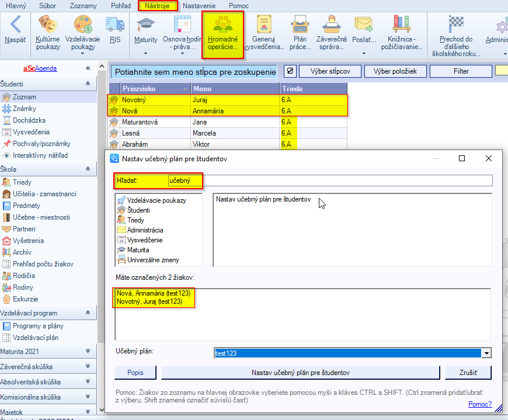This screenshot has width=508, height=420.
Task: Click Prechod do ďalšieho školského roku flag
Action: click(x=456, y=25)
